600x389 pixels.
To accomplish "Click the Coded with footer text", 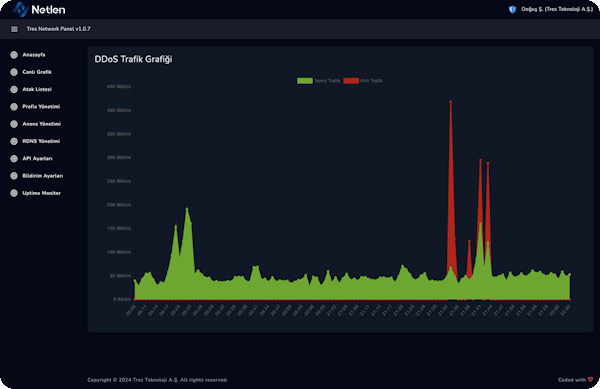I will 572,380.
